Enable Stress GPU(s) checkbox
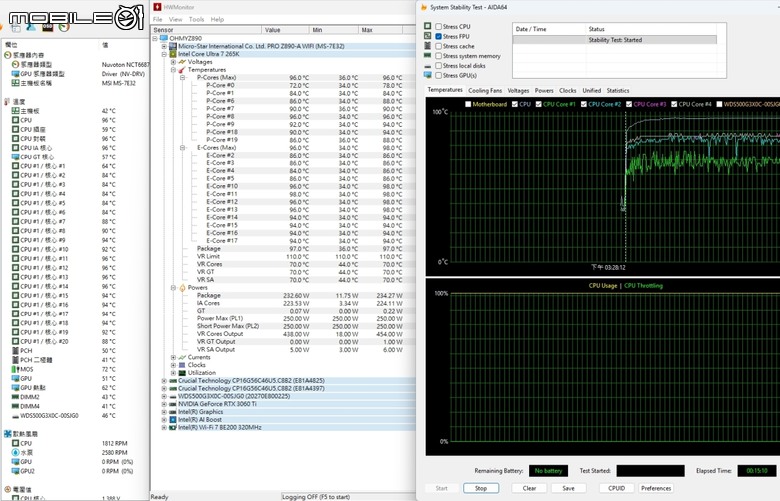The image size is (780, 501). 438,76
